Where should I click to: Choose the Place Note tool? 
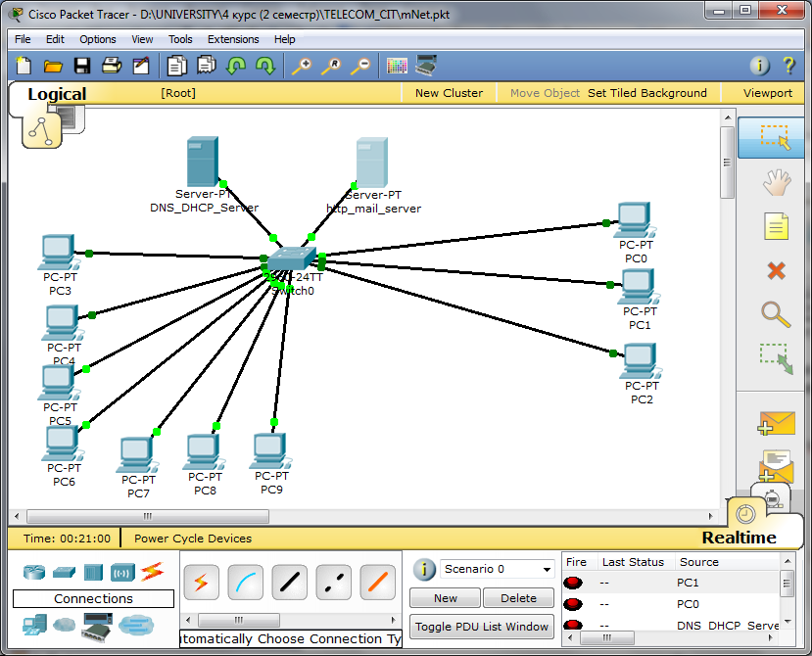(776, 226)
